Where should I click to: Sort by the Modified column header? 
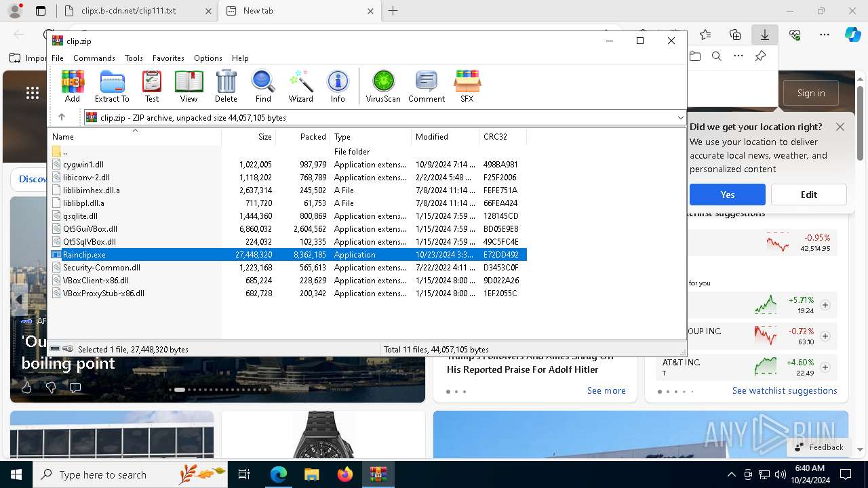[446, 137]
